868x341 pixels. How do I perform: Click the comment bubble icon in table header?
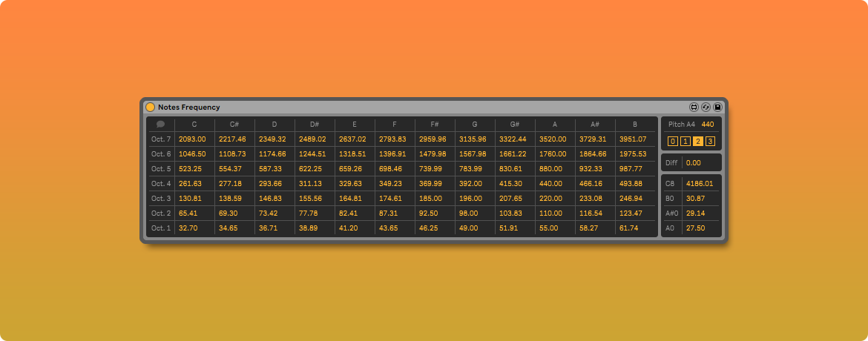161,125
